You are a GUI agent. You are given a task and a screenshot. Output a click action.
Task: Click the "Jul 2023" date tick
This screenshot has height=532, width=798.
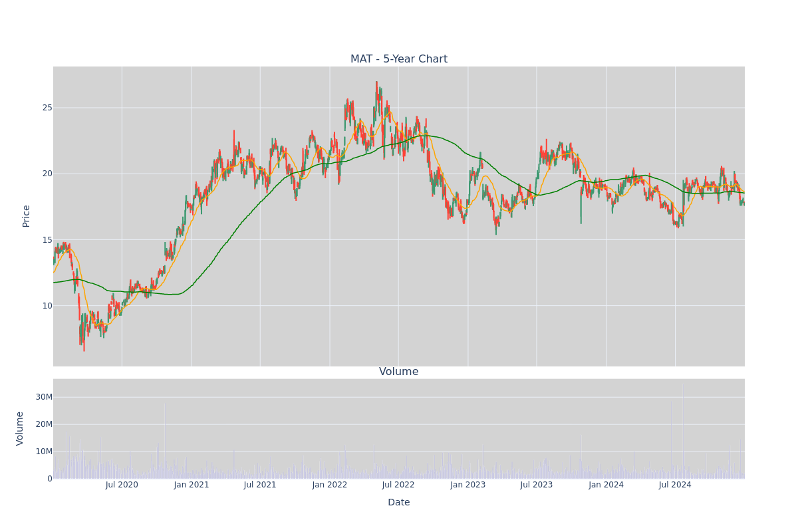click(537, 485)
